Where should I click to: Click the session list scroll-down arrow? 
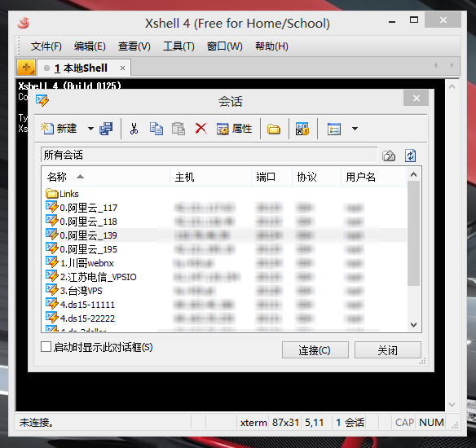(x=413, y=324)
